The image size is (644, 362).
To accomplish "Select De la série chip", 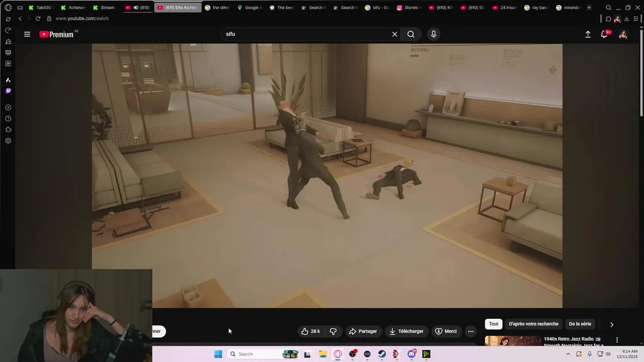I will coord(580,324).
